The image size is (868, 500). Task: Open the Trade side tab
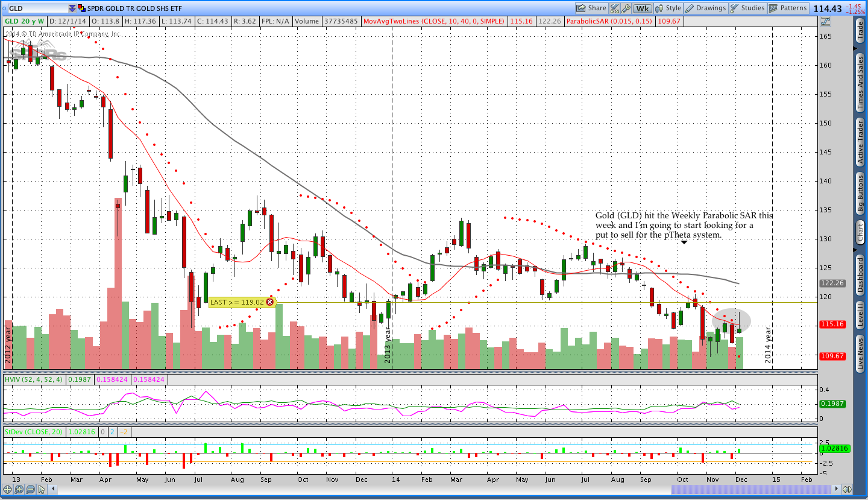click(x=860, y=31)
